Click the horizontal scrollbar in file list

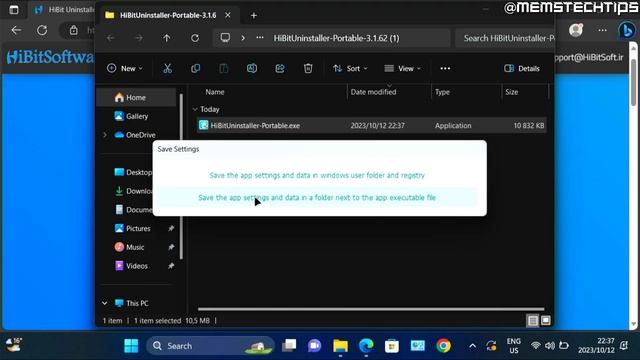(x=371, y=309)
